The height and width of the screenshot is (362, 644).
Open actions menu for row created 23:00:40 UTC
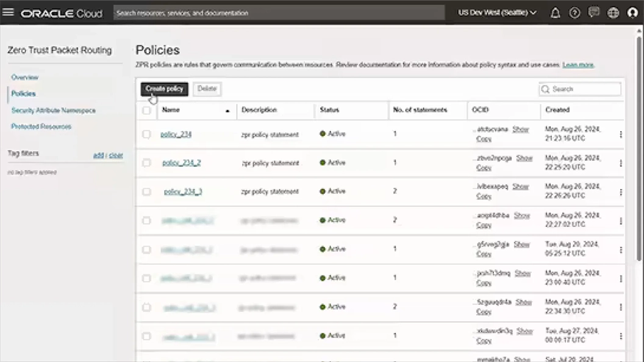pyautogui.click(x=621, y=279)
